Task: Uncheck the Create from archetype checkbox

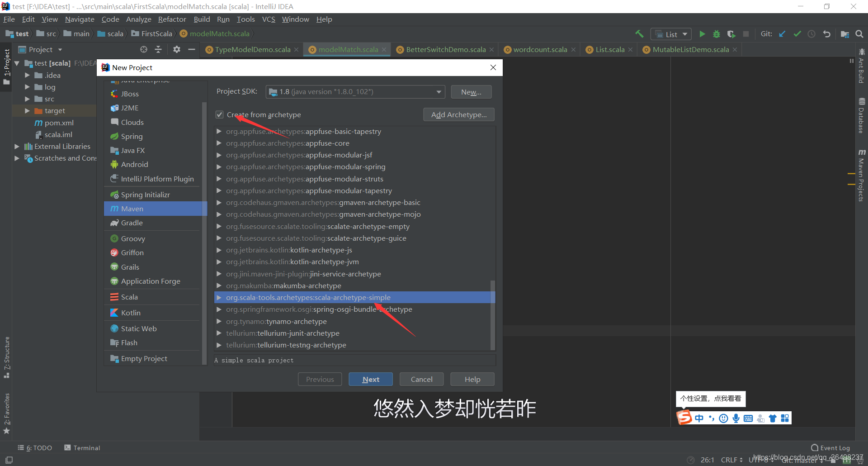Action: click(x=220, y=114)
